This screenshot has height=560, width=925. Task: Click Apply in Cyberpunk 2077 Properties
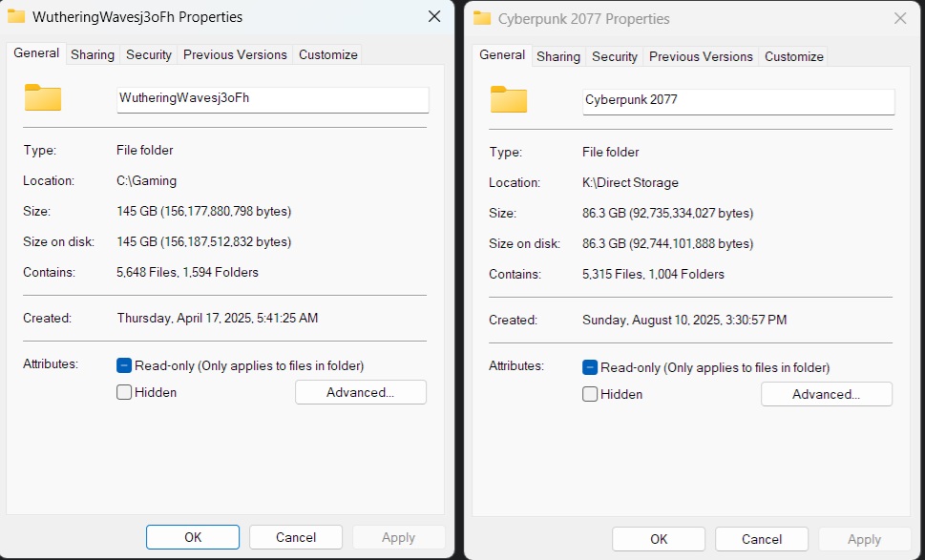click(865, 539)
